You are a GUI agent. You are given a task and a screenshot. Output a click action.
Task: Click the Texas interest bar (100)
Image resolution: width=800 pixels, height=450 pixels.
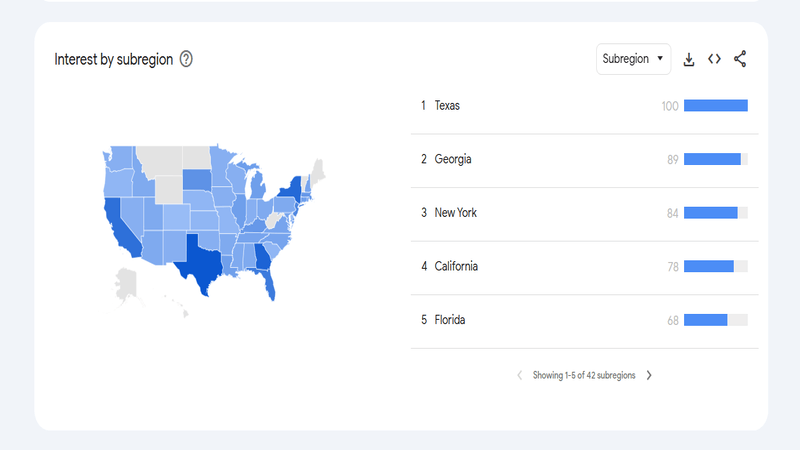[x=715, y=106]
